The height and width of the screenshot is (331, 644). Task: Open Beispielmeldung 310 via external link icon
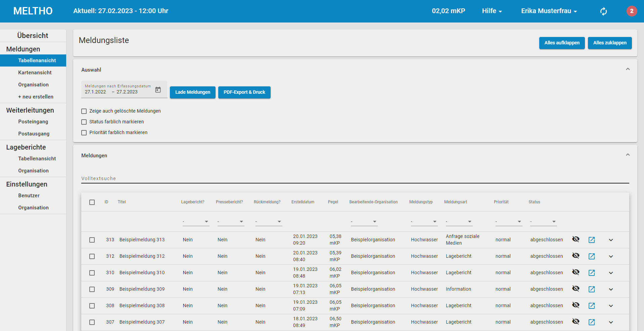(x=592, y=273)
